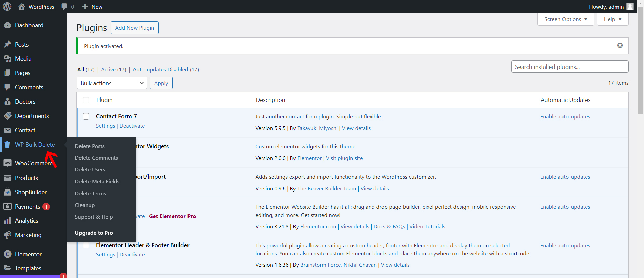644x278 pixels.
Task: Click the plus New icon
Action: (85, 7)
